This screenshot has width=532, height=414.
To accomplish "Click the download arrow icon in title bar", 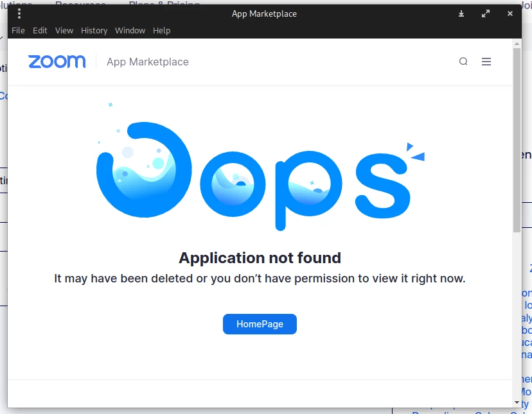I will (x=461, y=13).
